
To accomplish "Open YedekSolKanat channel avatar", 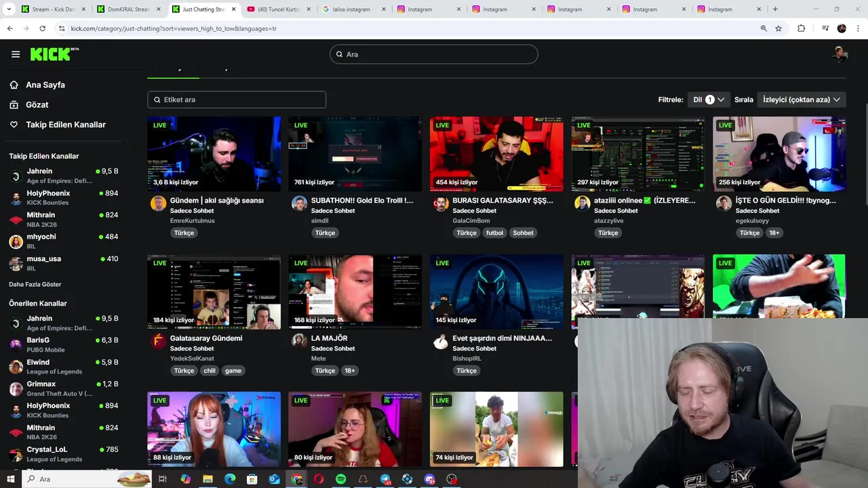I will [x=158, y=341].
